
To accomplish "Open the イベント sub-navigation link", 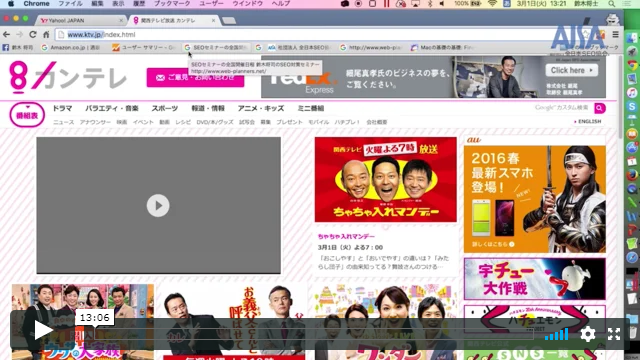I will click(x=143, y=122).
